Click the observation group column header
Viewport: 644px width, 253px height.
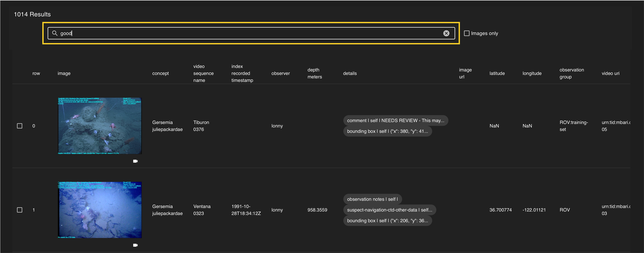571,73
